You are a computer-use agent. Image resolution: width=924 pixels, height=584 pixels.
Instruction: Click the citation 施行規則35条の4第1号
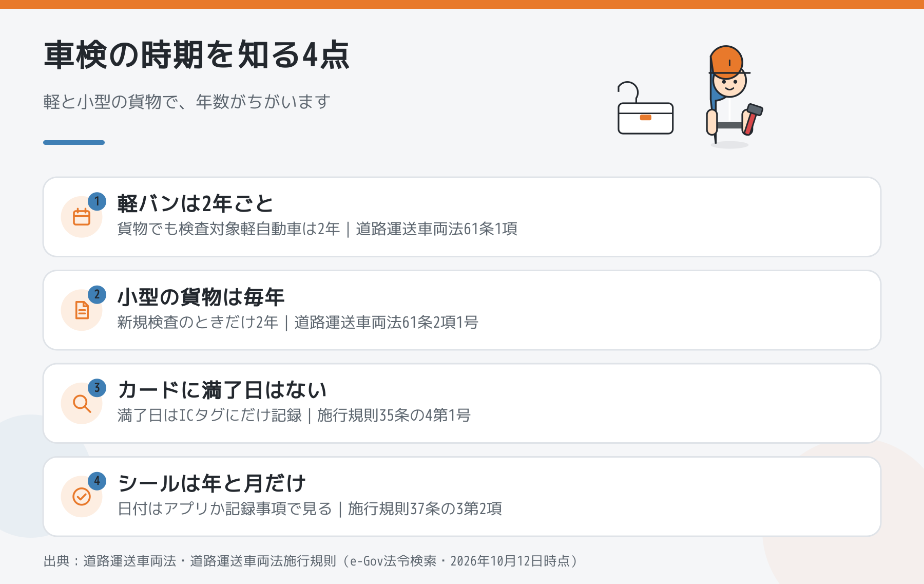[394, 416]
